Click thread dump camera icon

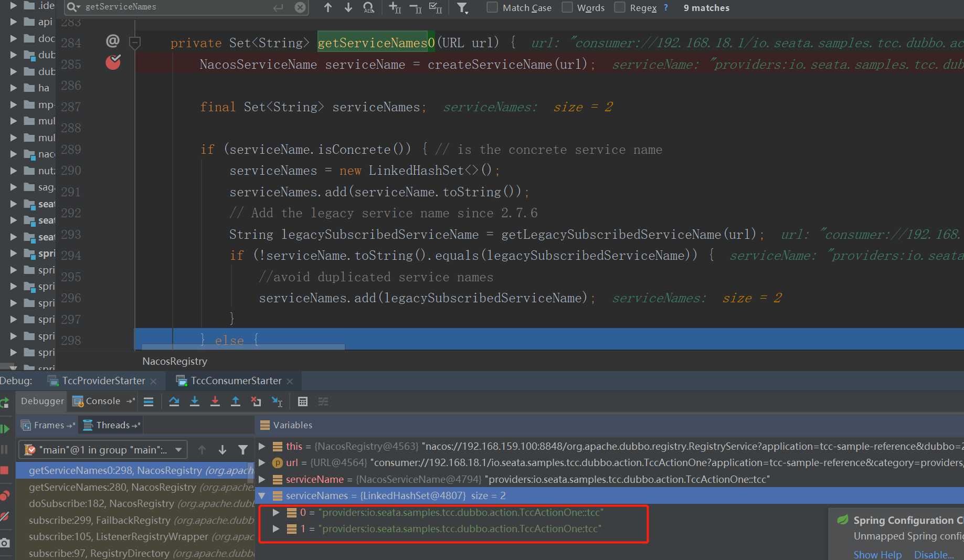tap(5, 543)
